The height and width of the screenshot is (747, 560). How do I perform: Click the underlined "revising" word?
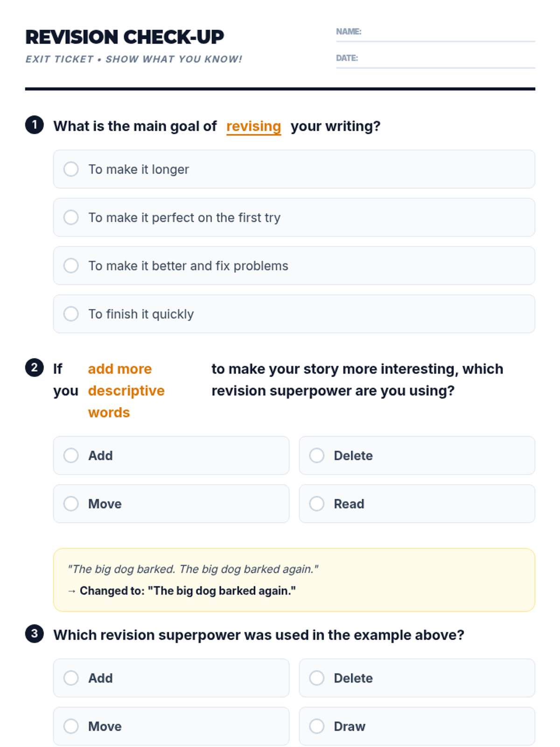pos(253,126)
